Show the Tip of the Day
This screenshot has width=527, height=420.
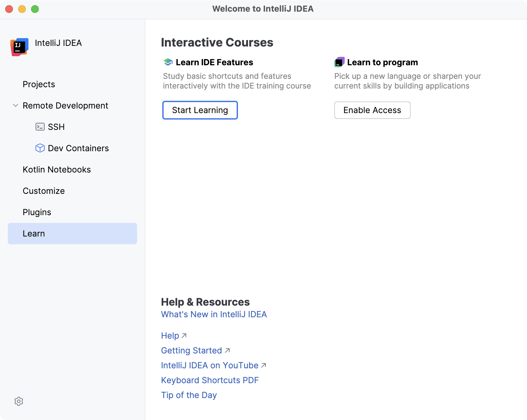(189, 395)
